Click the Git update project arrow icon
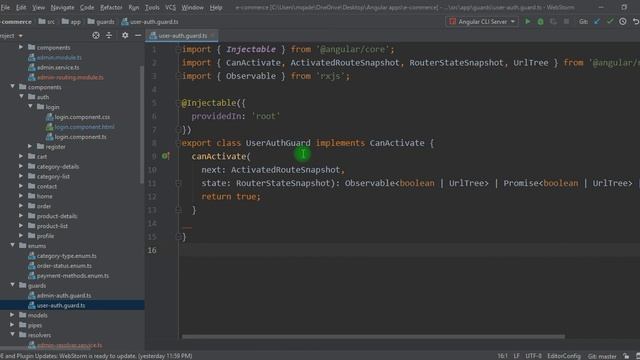This screenshot has width=640, height=360. [x=597, y=22]
